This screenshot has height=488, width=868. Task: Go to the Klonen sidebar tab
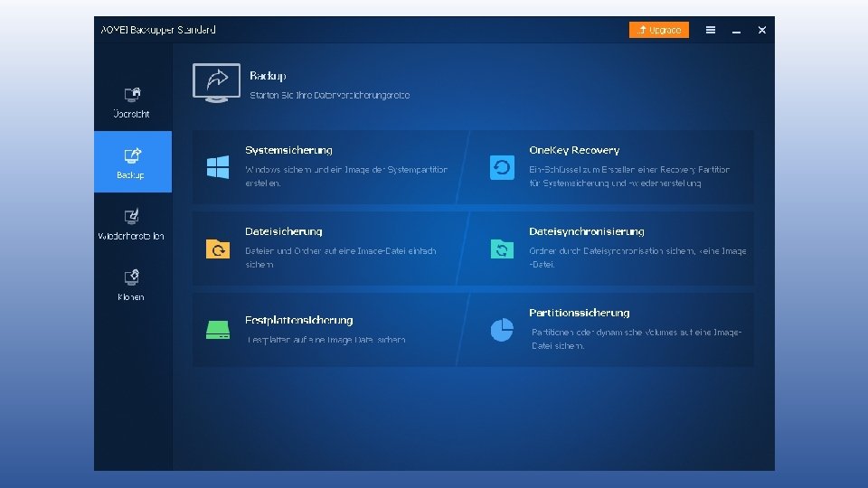coord(132,285)
